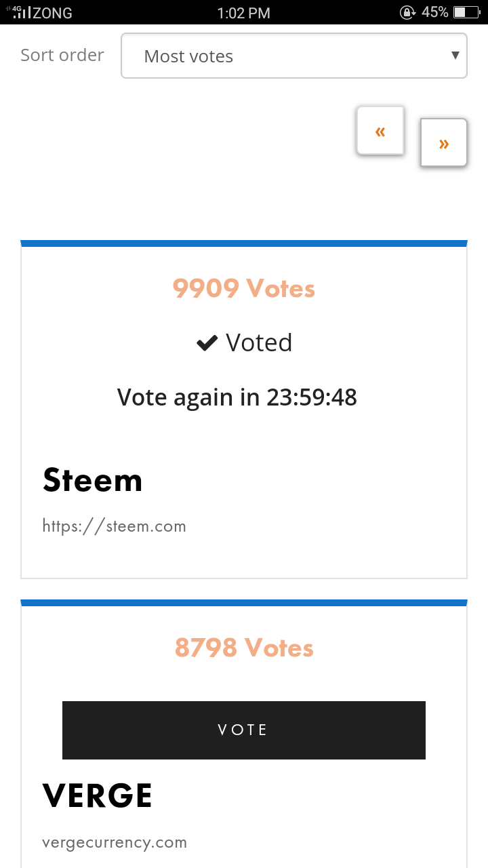The height and width of the screenshot is (868, 488).
Task: Open the vergecurrency.com link
Action: [115, 843]
